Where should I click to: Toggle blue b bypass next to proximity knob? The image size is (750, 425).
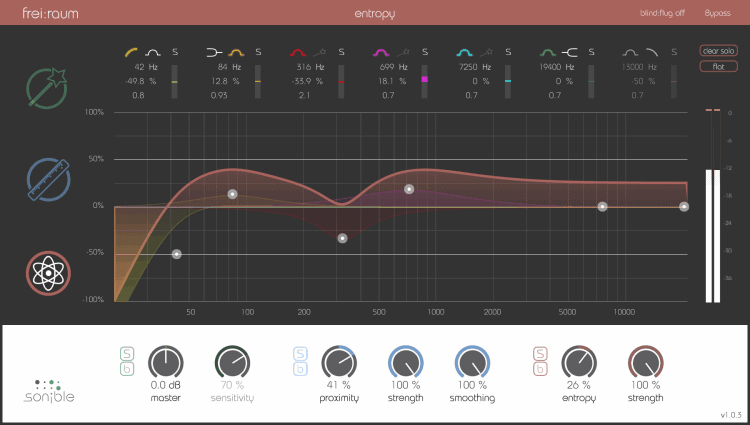point(300,369)
